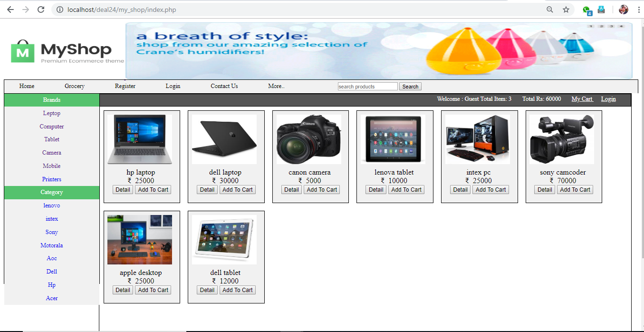Select the Tablet brand

click(x=52, y=139)
